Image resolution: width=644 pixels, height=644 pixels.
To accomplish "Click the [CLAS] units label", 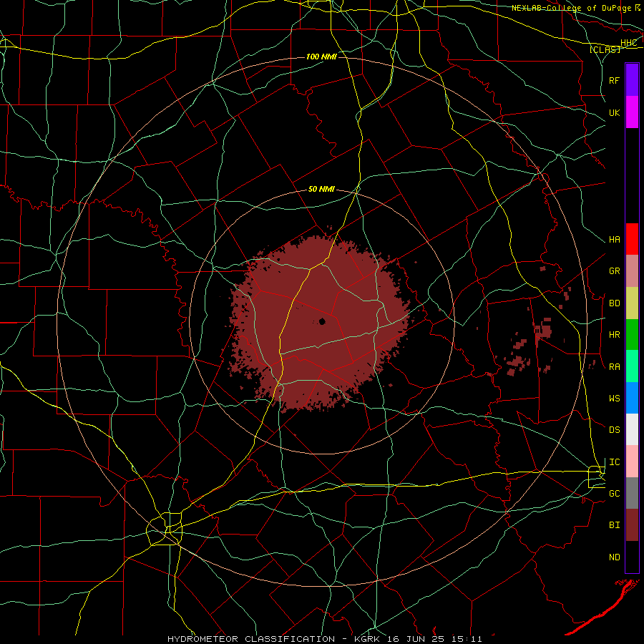I will point(605,49).
